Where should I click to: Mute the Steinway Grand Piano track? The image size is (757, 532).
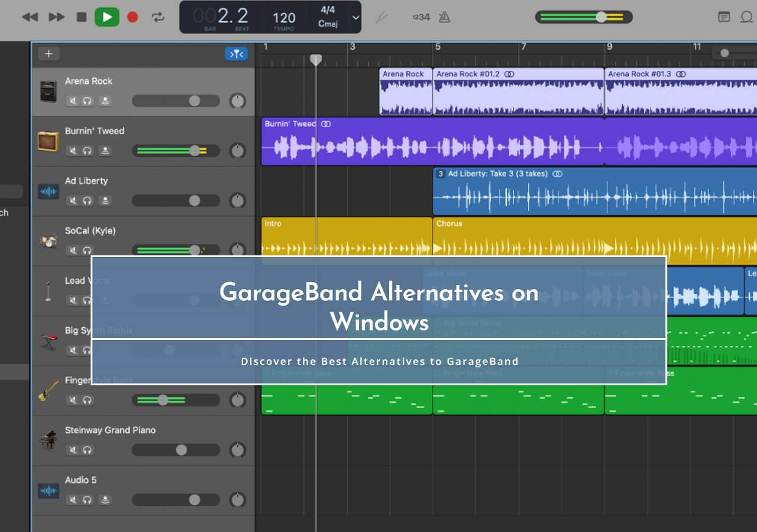tap(73, 450)
